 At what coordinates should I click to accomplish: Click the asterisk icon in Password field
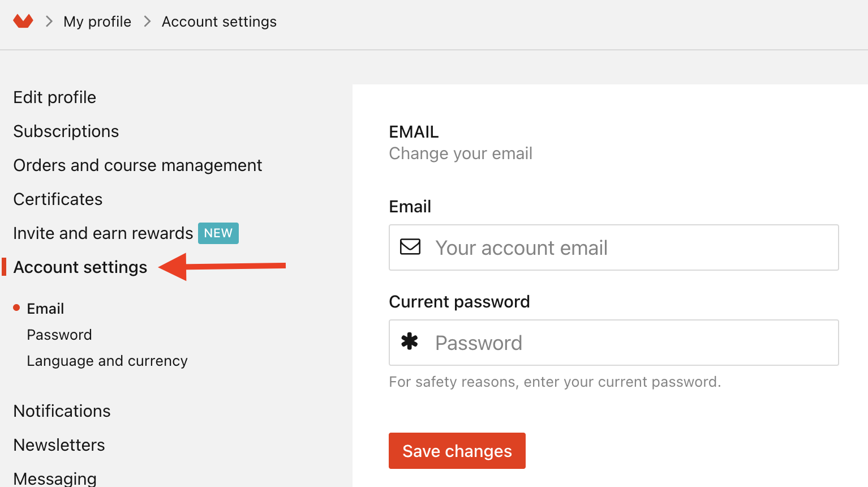(410, 341)
